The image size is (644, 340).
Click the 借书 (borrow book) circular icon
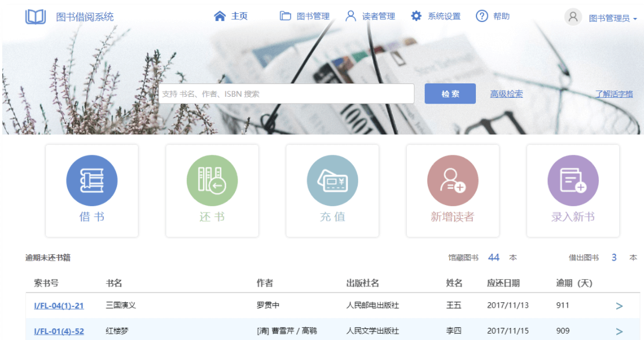tap(92, 181)
